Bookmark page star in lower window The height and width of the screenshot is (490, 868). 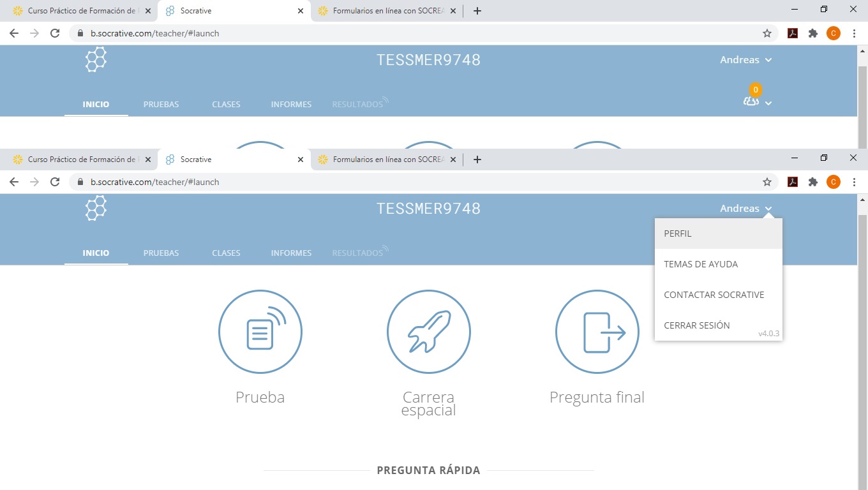pos(767,182)
